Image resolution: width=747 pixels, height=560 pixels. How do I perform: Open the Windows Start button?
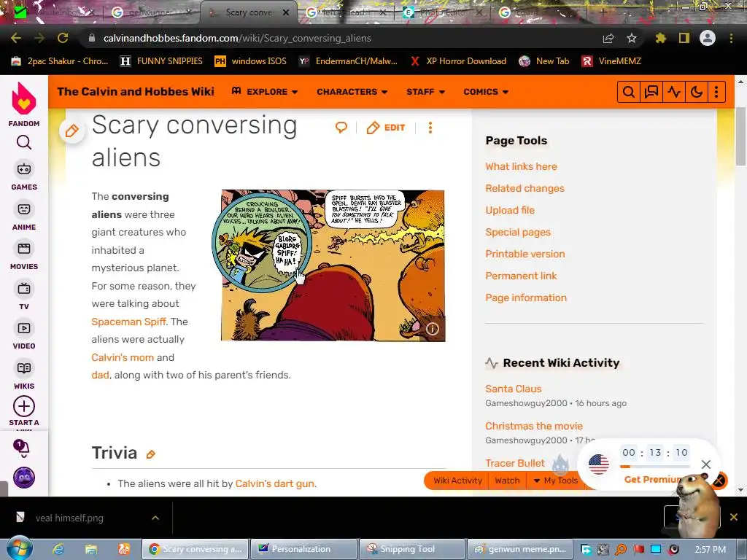point(20,548)
